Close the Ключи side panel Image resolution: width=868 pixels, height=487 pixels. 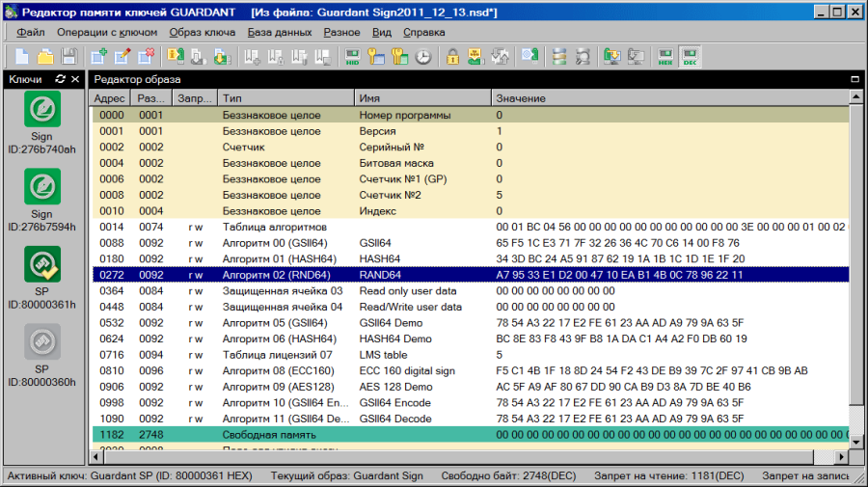click(76, 79)
